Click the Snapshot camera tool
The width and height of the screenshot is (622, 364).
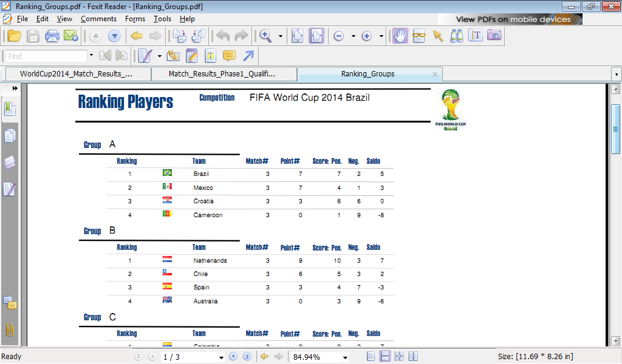pos(494,36)
